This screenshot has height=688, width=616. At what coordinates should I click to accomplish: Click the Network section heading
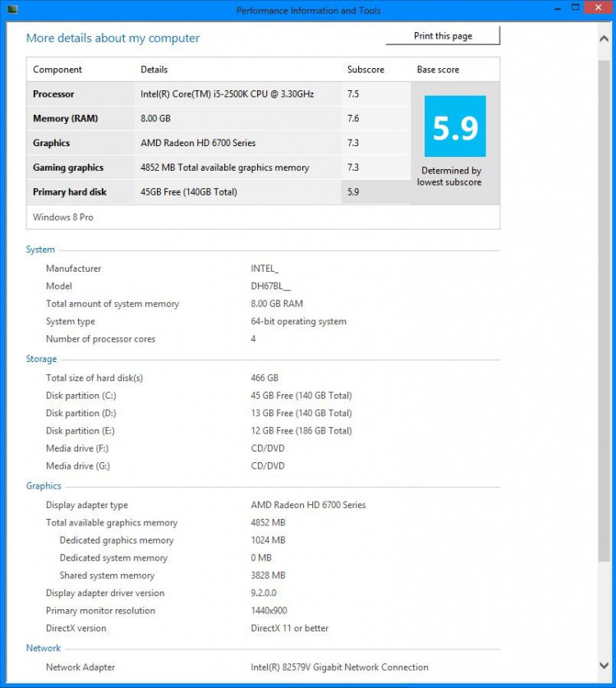pos(43,648)
